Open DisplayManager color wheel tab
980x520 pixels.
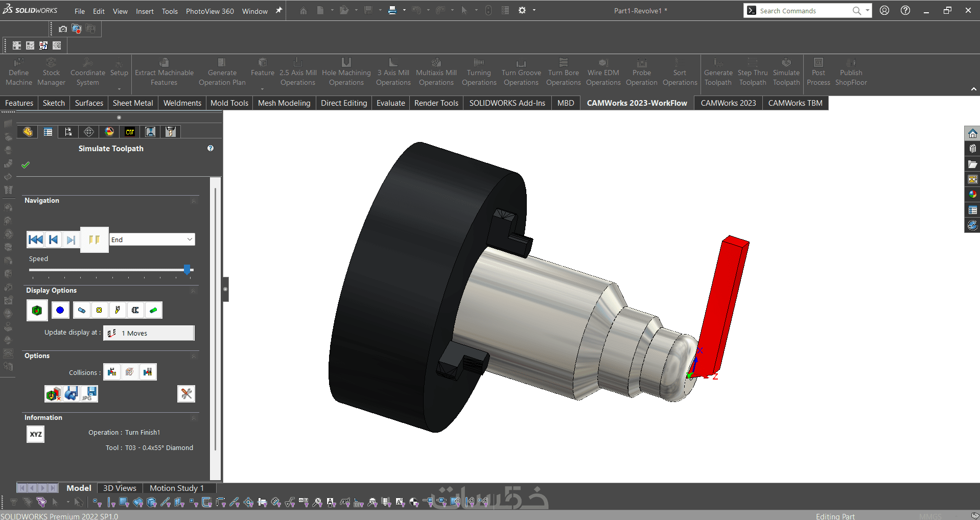click(x=109, y=132)
